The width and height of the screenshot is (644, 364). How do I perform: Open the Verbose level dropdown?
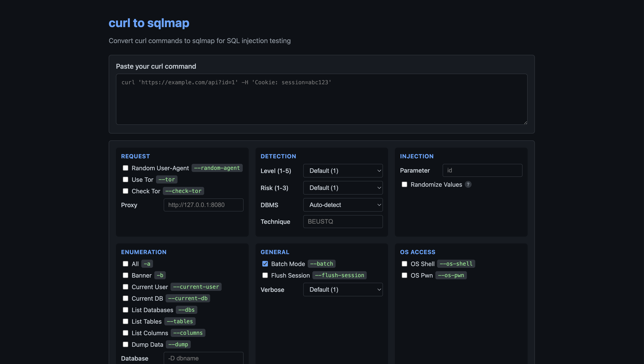343,290
